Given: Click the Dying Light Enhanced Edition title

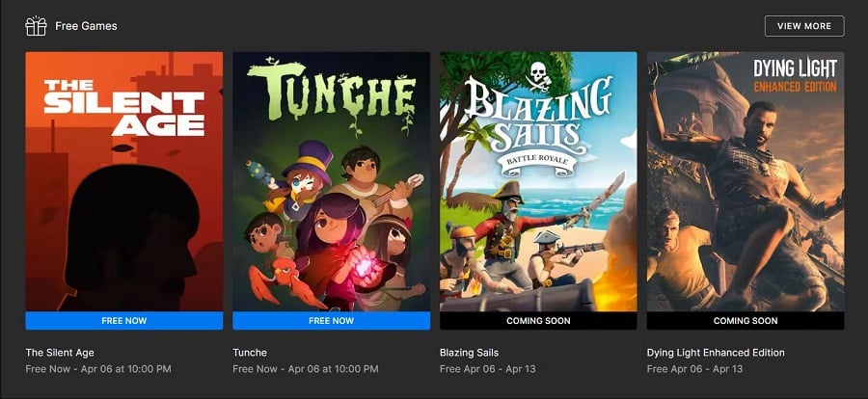Looking at the screenshot, I should (x=716, y=353).
